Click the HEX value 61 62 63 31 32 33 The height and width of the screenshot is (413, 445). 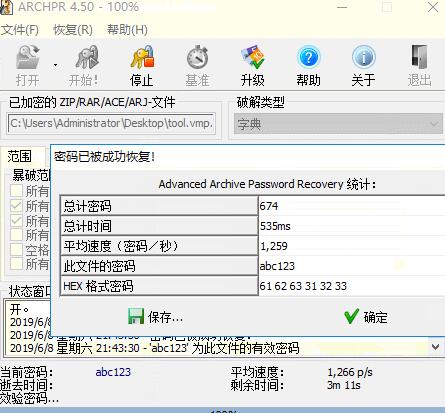click(303, 286)
